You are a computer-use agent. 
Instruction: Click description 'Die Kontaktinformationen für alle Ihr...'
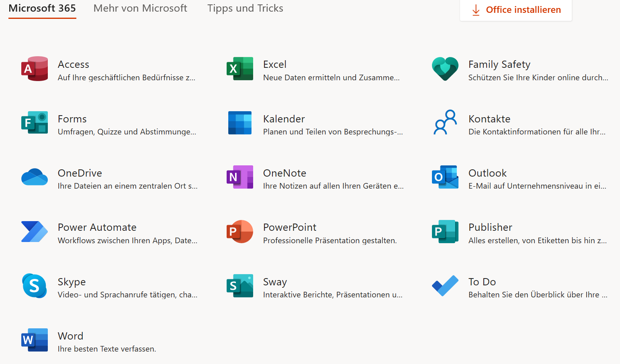click(x=537, y=132)
